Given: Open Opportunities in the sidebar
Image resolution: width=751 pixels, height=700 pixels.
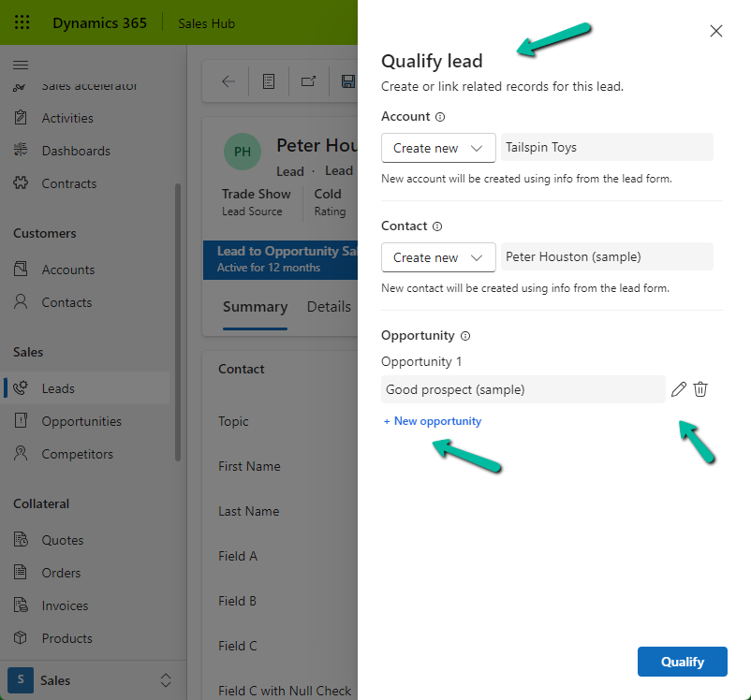Looking at the screenshot, I should (81, 421).
